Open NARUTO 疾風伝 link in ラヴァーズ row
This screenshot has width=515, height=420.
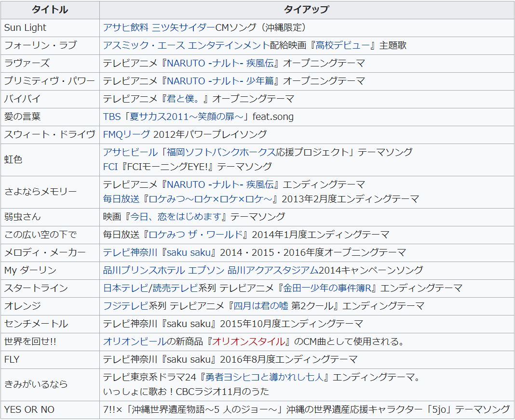pos(220,63)
